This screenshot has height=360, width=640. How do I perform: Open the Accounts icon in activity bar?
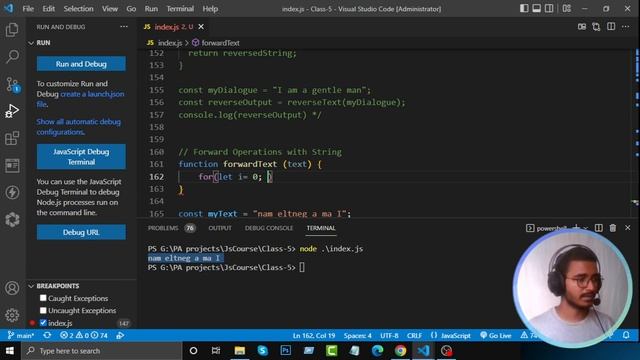pos(12,288)
